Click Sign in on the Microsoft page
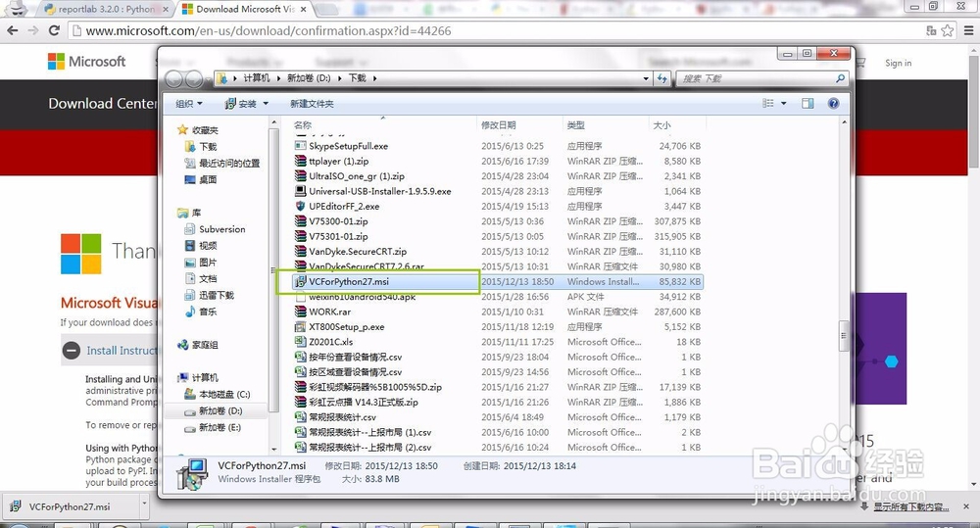This screenshot has width=980, height=528. coord(898,63)
